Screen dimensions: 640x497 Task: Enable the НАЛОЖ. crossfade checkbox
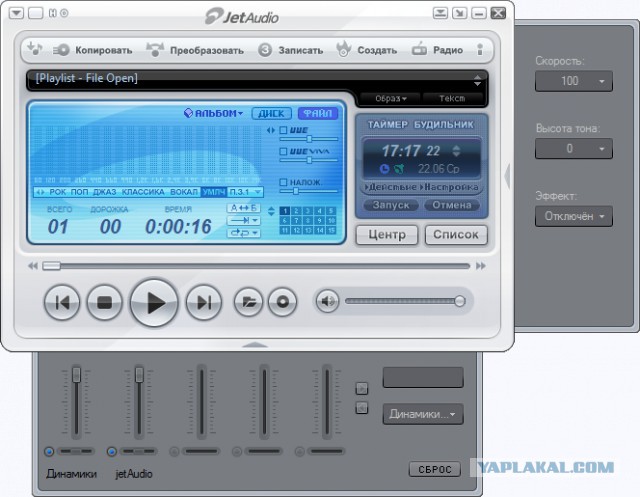coord(283,182)
